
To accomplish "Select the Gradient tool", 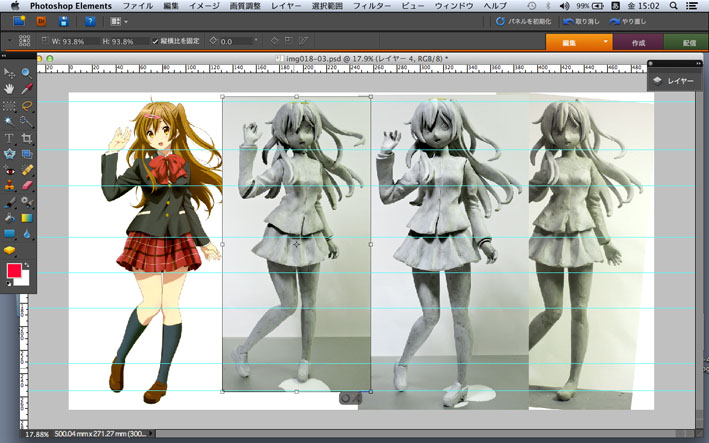I will (x=27, y=218).
